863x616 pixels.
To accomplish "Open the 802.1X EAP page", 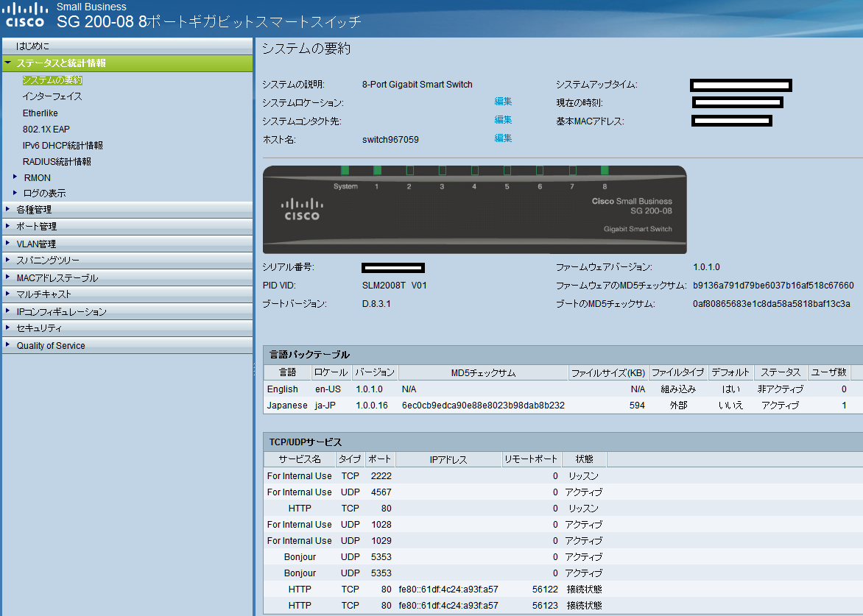I will (x=46, y=130).
